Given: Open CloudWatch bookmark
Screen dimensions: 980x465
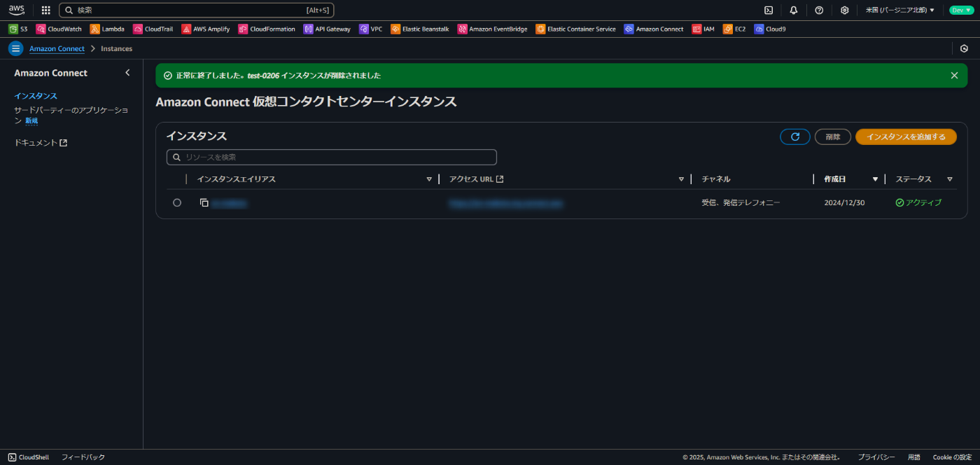Looking at the screenshot, I should pos(59,29).
